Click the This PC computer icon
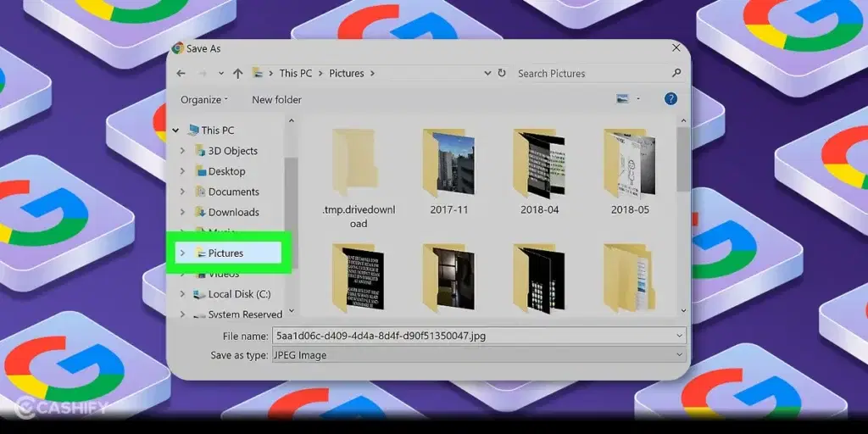This screenshot has height=434, width=868. click(194, 130)
